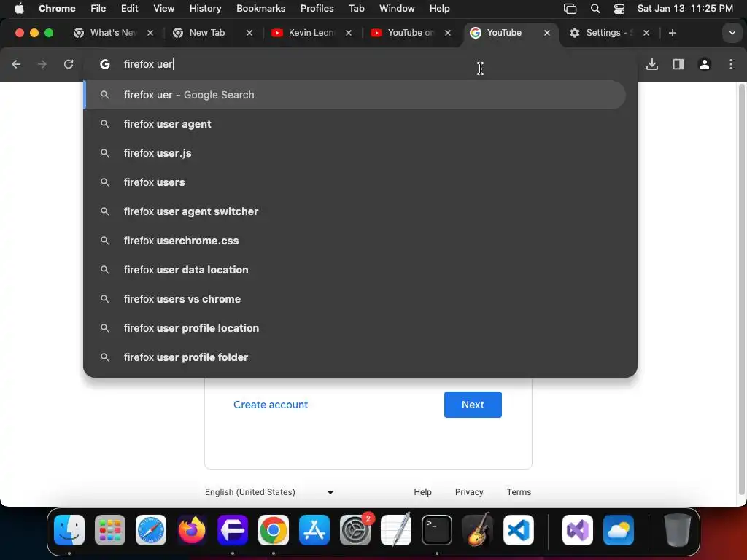Viewport: 747px width, 560px height.
Task: Open Terminal from the Dock
Action: 437,530
